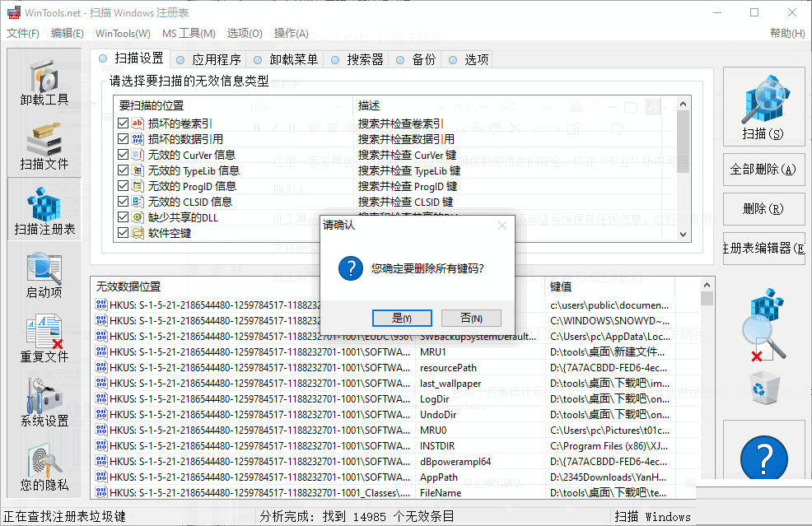
Task: Click the icon beside 无效的 ProgID 信息
Action: point(138,186)
